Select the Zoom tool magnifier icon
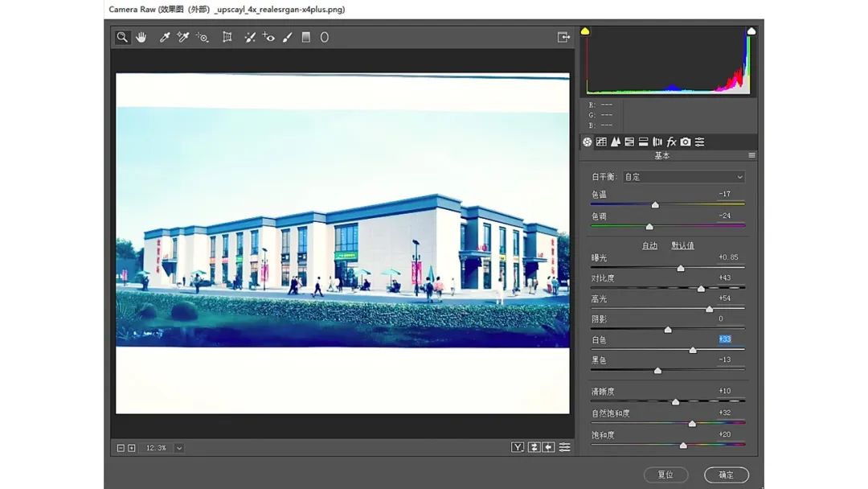The width and height of the screenshot is (868, 489). point(122,37)
